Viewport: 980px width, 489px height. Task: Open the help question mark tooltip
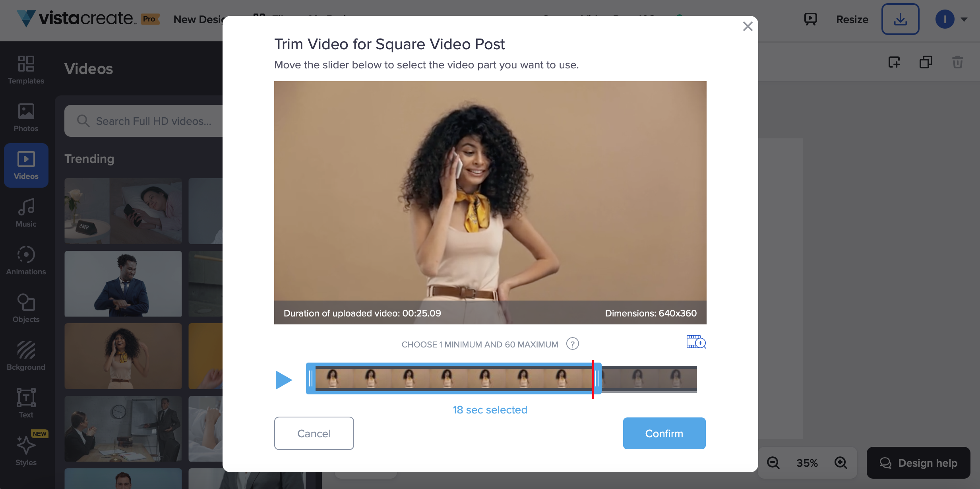(572, 343)
